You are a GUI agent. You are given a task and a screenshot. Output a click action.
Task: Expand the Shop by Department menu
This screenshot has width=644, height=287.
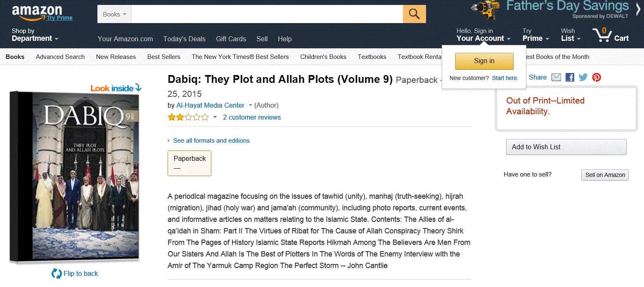(x=35, y=35)
